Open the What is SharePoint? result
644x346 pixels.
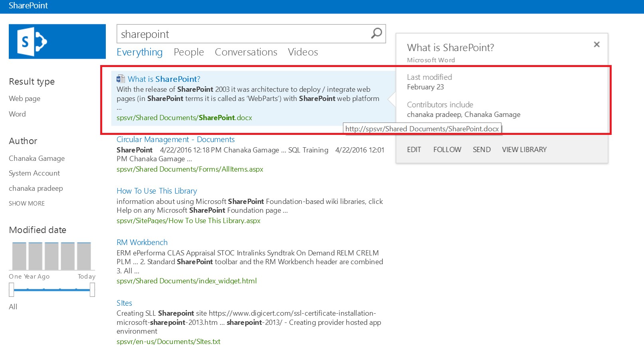[164, 79]
